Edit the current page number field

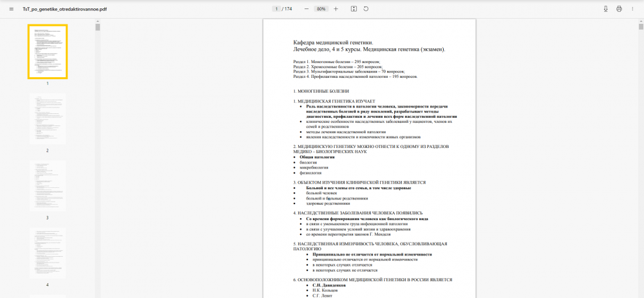click(x=277, y=8)
